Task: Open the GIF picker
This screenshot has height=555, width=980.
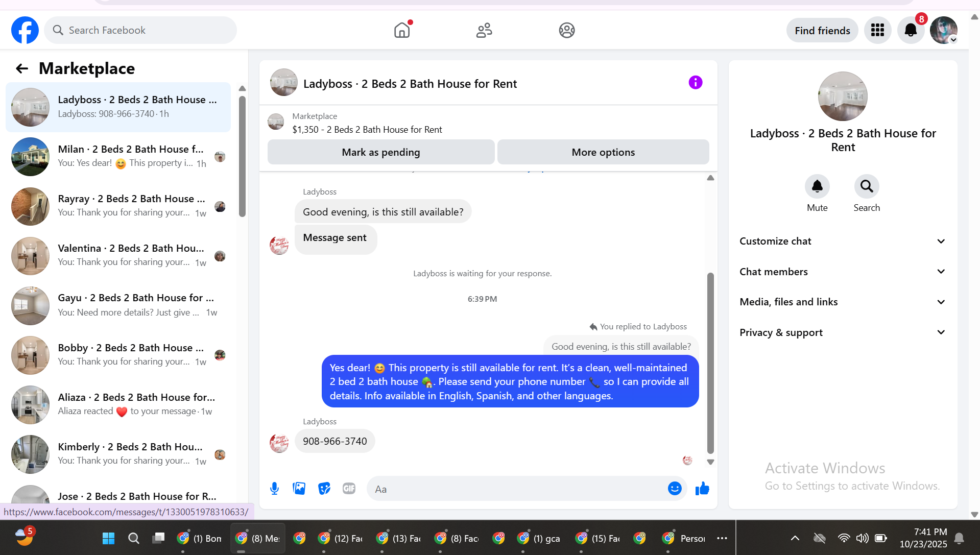Action: 349,489
